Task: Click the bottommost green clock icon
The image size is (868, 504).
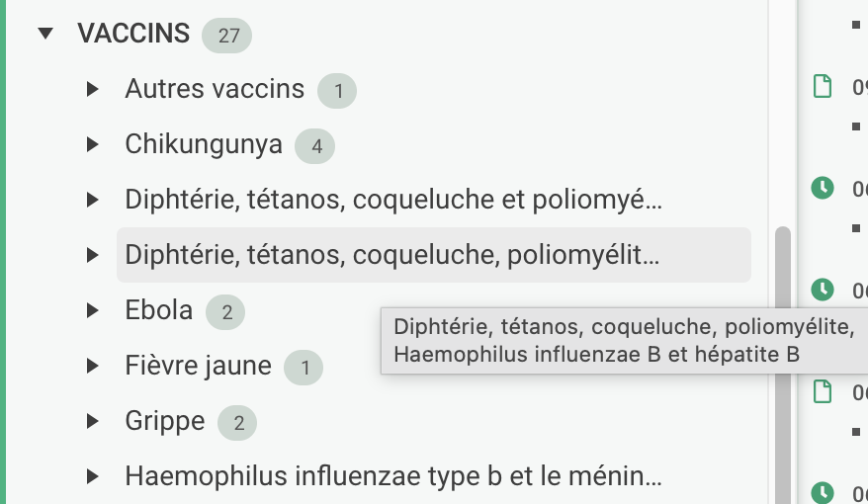Action: coord(822,491)
